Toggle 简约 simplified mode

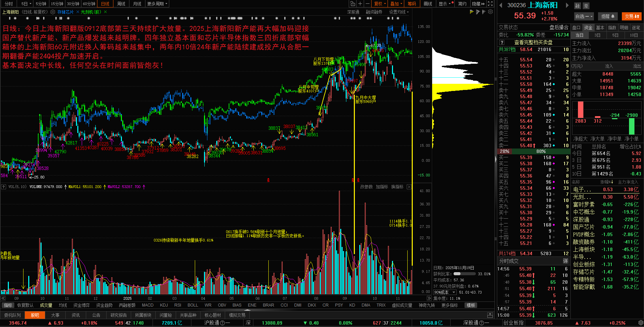462,4
